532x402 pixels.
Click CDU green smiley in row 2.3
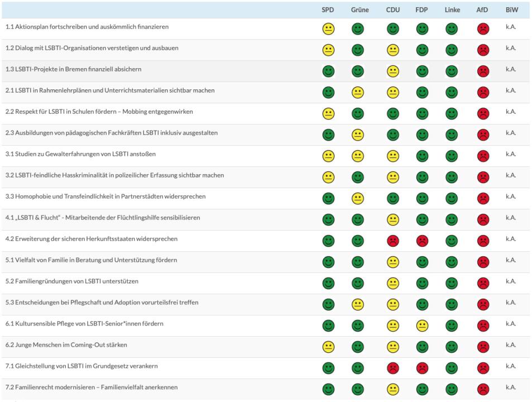(x=392, y=135)
